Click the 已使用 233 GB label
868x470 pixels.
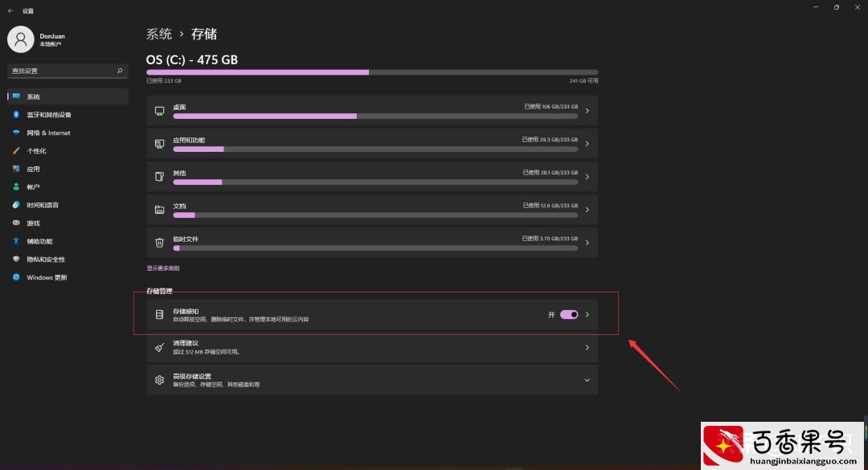(x=164, y=81)
